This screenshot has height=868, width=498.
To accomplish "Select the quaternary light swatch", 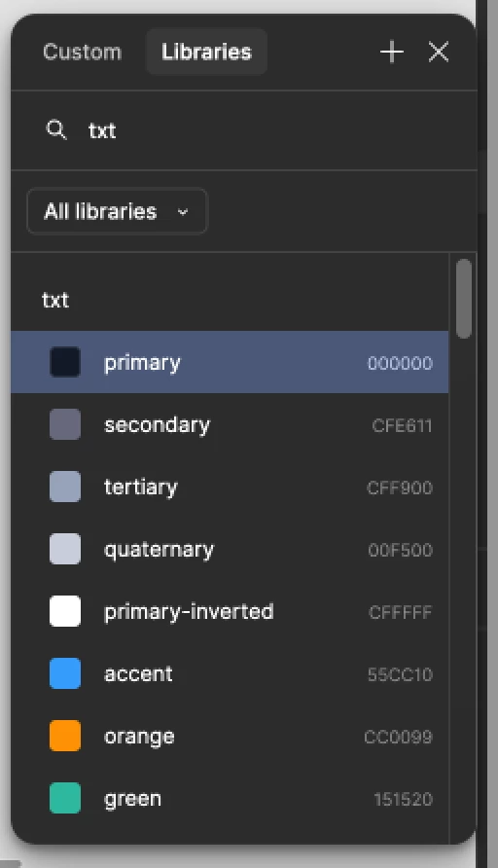I will click(65, 549).
